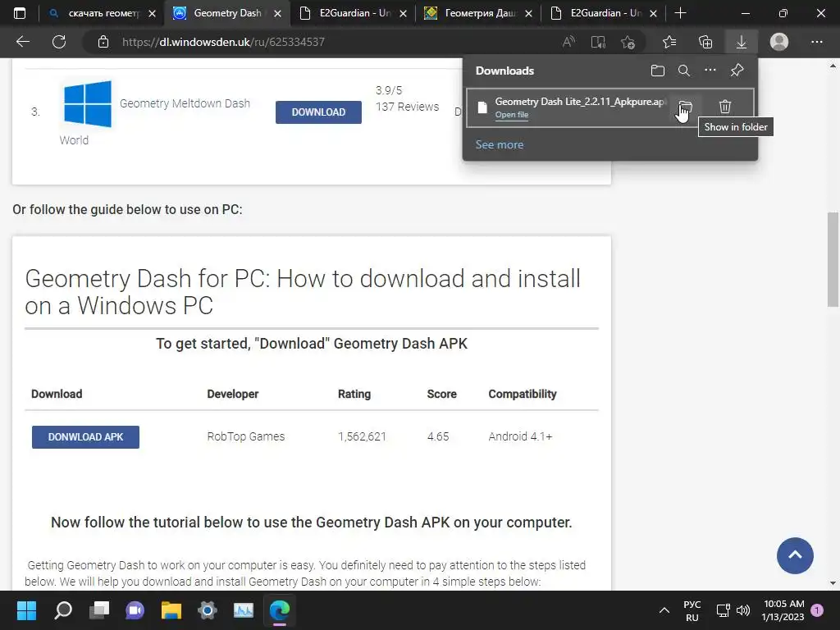Image resolution: width=840 pixels, height=630 pixels.
Task: Click the DONWLOAD APK button
Action: click(85, 437)
